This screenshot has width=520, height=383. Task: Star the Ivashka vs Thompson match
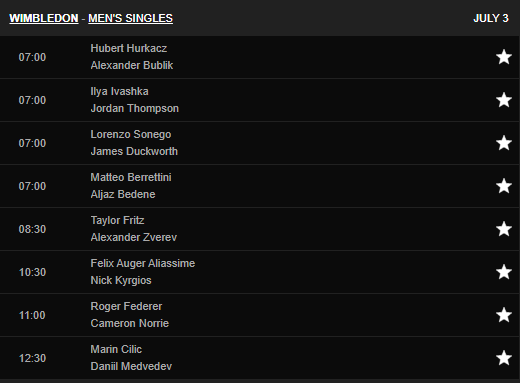click(x=504, y=100)
